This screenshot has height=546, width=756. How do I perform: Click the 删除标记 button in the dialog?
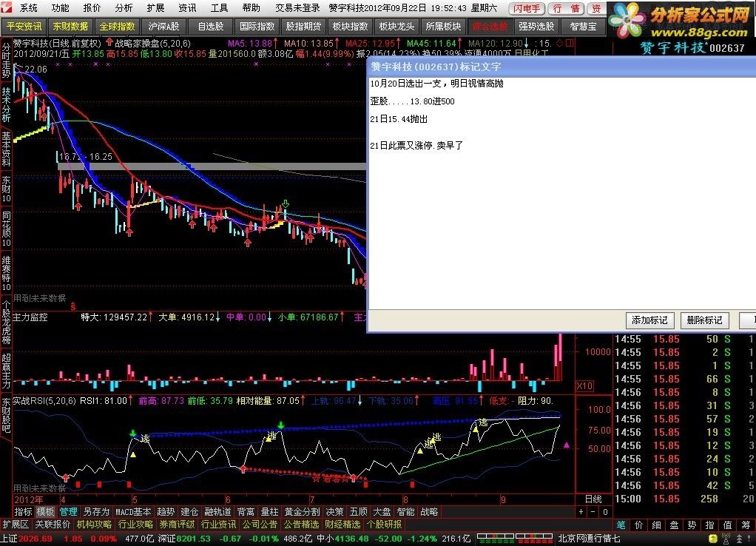pyautogui.click(x=704, y=320)
